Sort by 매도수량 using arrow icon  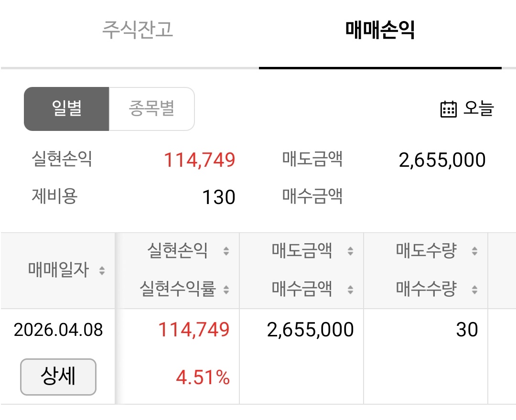(x=474, y=251)
